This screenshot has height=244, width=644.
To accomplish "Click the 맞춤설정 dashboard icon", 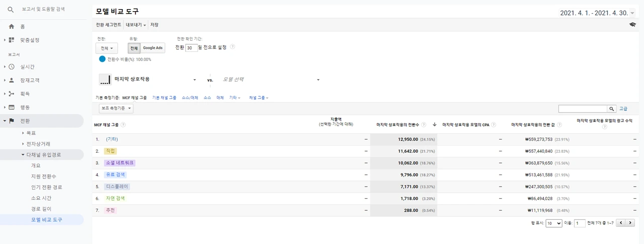I will [x=11, y=40].
